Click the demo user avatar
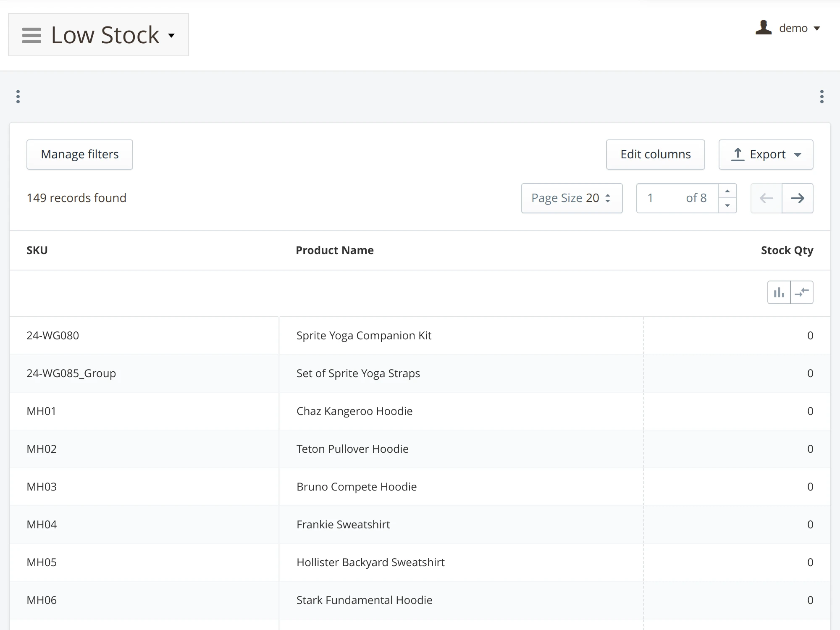 pyautogui.click(x=764, y=28)
